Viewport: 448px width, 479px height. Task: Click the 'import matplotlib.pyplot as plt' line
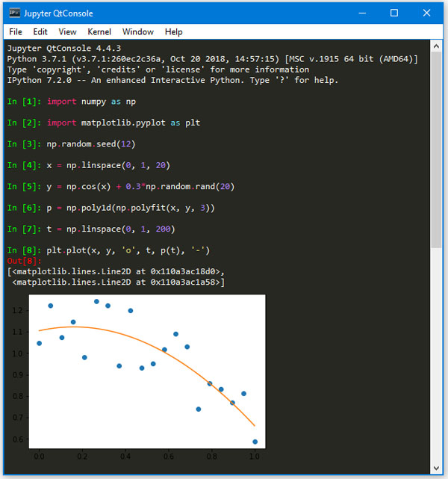click(124, 123)
